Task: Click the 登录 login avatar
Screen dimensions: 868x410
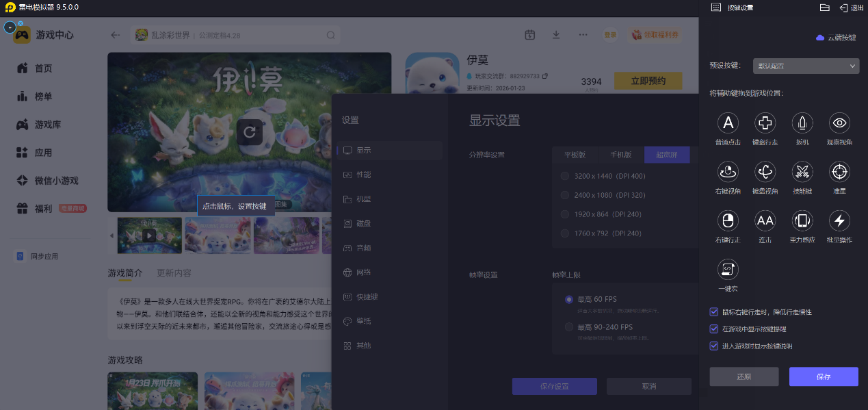Action: tap(609, 35)
